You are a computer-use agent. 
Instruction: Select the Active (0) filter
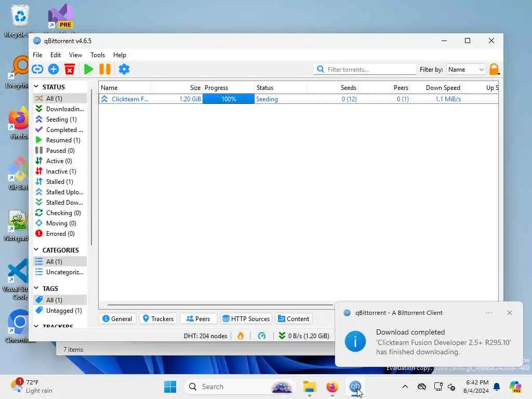(60, 161)
